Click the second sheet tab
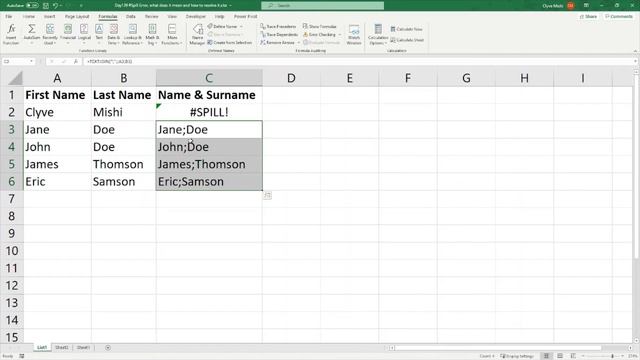 click(62, 348)
